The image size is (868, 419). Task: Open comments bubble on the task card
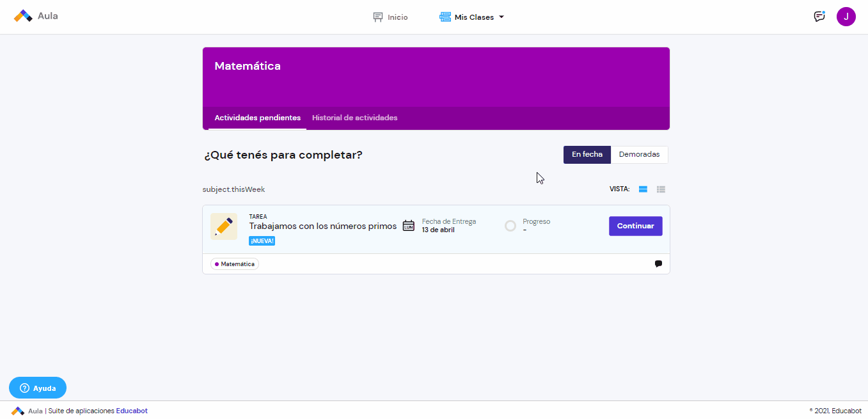(x=658, y=264)
